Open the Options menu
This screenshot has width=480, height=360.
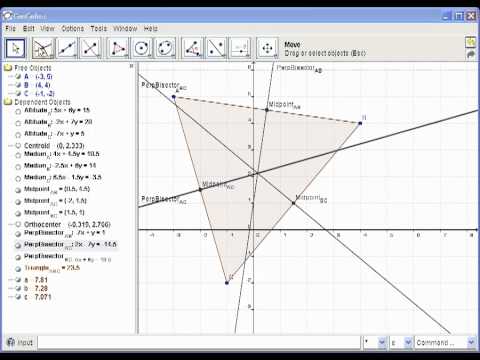coord(73,28)
